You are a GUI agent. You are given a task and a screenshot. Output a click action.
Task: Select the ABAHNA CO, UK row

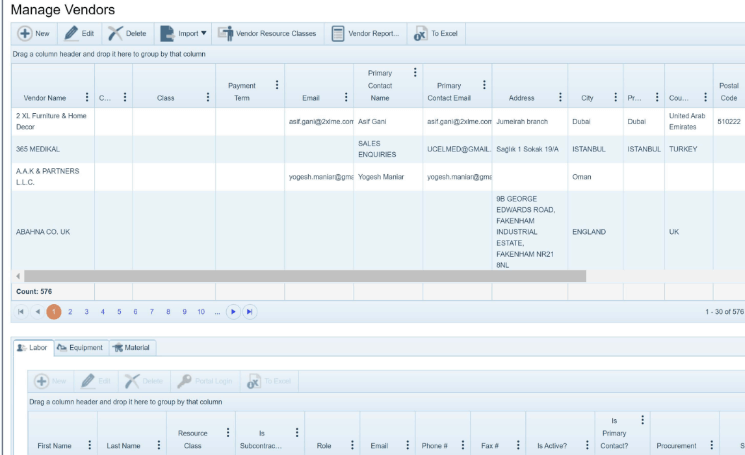(x=43, y=231)
